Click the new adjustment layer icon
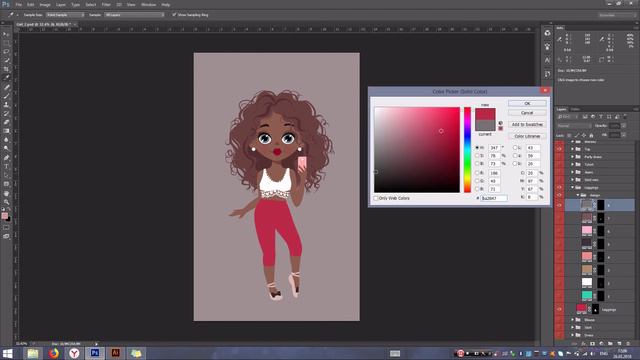 pyautogui.click(x=602, y=344)
